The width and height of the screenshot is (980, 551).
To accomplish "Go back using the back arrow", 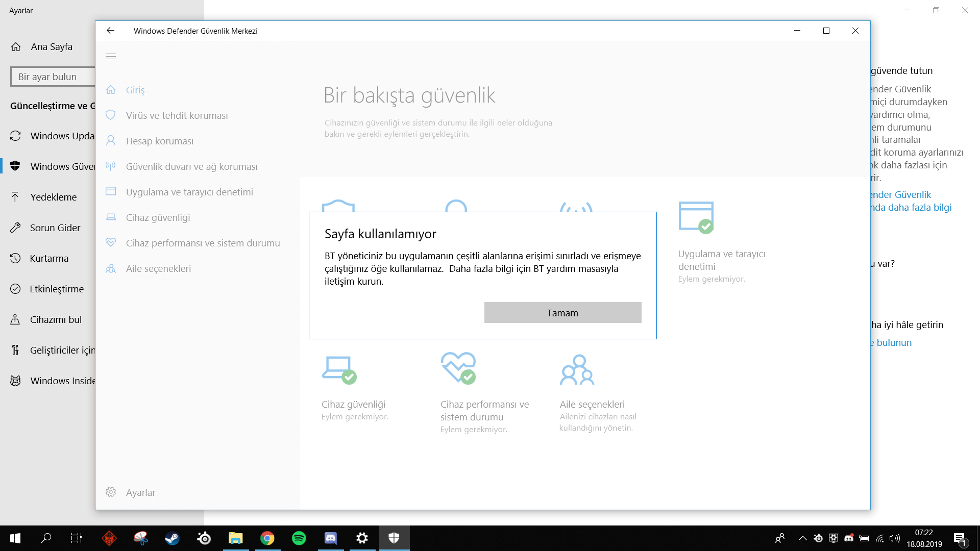I will pyautogui.click(x=110, y=31).
